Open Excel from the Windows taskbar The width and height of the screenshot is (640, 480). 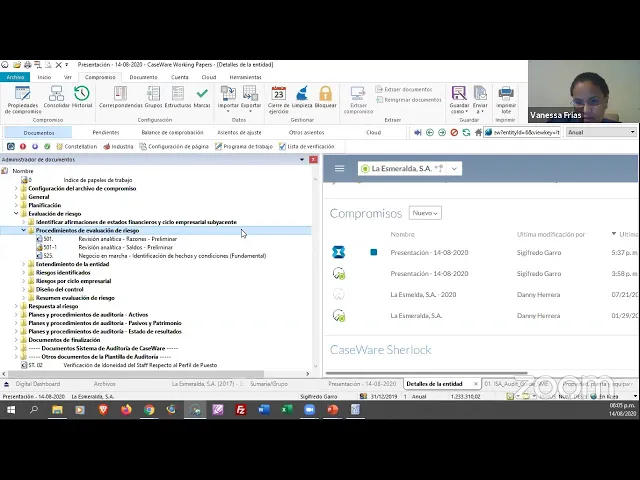click(x=287, y=409)
